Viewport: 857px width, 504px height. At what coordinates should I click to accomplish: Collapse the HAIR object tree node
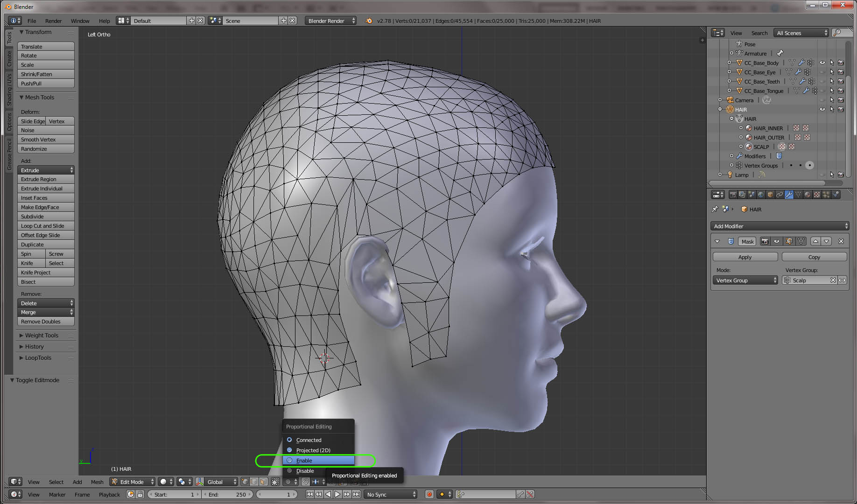[720, 109]
